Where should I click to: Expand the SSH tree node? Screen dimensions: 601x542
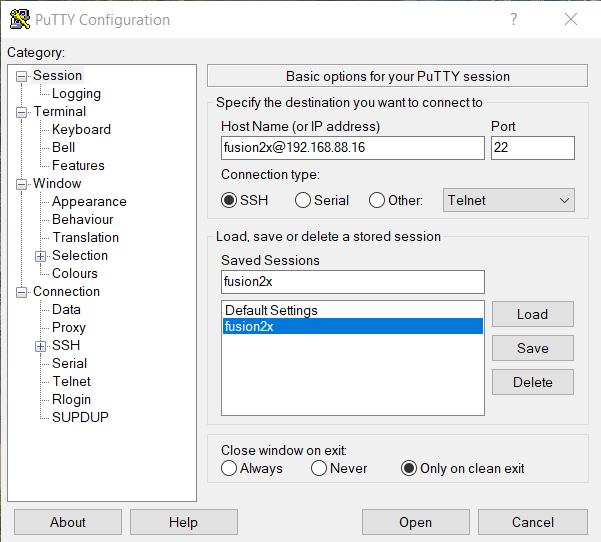(40, 347)
